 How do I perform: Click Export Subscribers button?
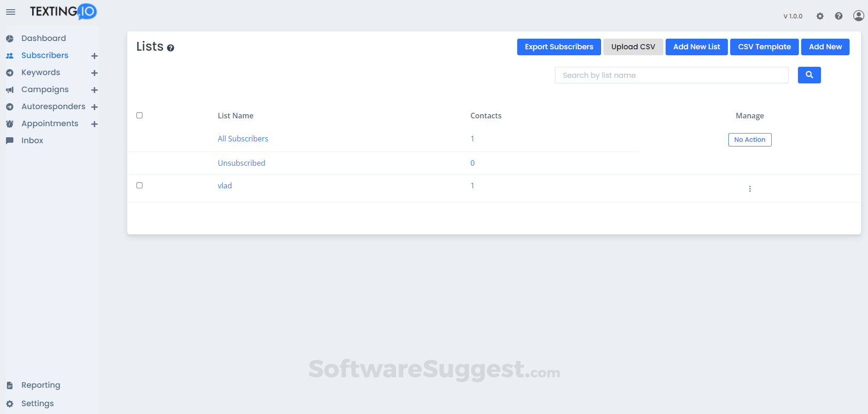(x=559, y=47)
